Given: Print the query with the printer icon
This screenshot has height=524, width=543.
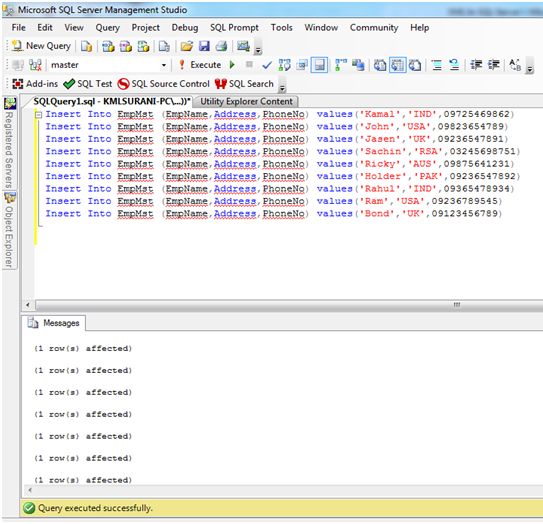Looking at the screenshot, I should [221, 46].
